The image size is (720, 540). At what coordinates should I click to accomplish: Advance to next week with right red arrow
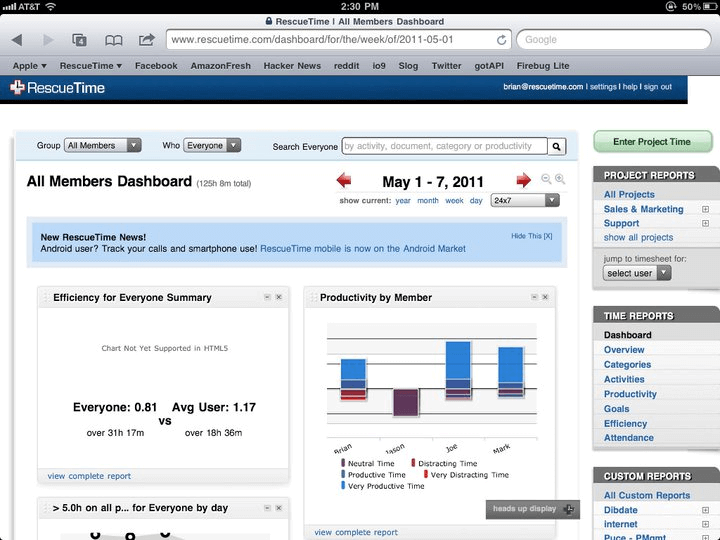coord(523,181)
